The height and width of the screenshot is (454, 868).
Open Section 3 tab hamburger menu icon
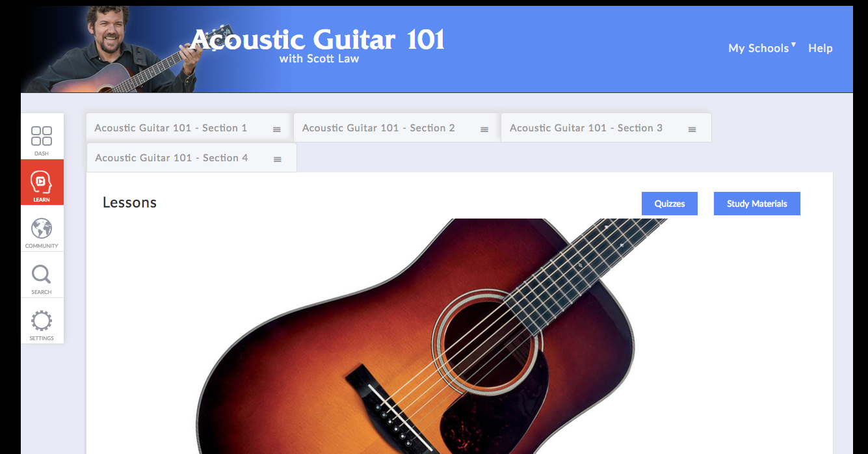click(x=692, y=129)
